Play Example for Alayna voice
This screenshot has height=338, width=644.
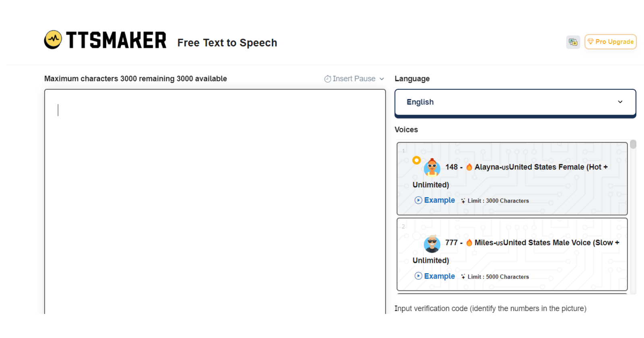(435, 200)
